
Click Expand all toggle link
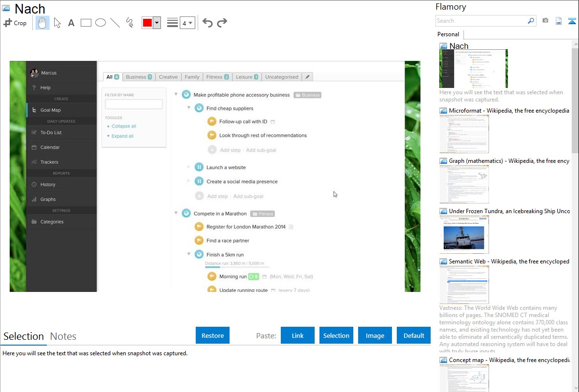122,136
